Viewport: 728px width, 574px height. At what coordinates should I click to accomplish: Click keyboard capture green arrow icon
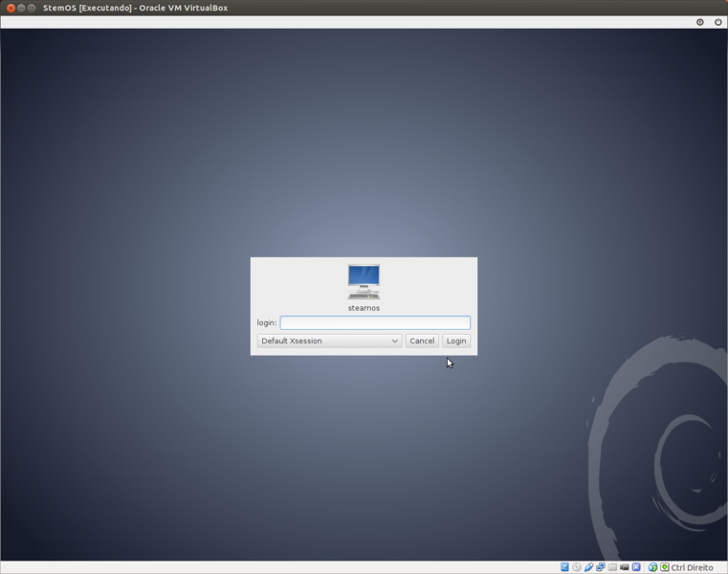(x=665, y=567)
